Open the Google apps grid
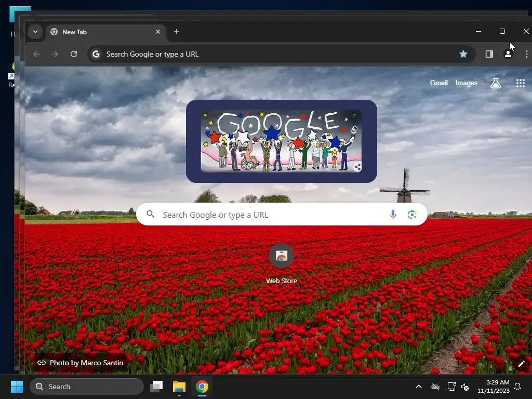 tap(520, 83)
